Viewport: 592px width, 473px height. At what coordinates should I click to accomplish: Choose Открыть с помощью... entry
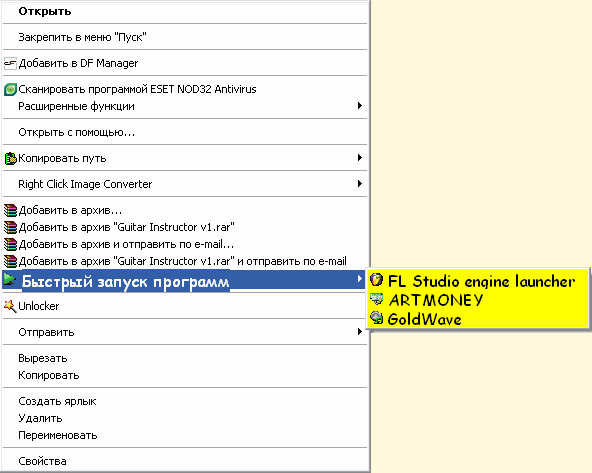[185, 132]
